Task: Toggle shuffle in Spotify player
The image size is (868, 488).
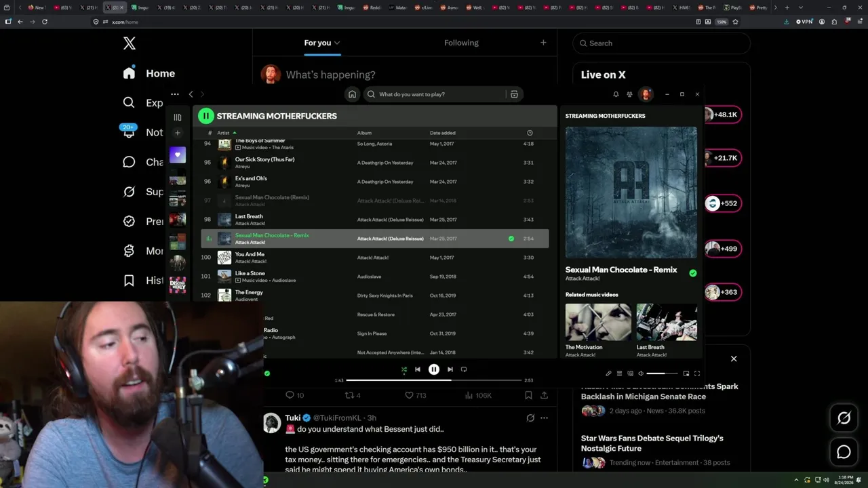Action: tap(404, 369)
